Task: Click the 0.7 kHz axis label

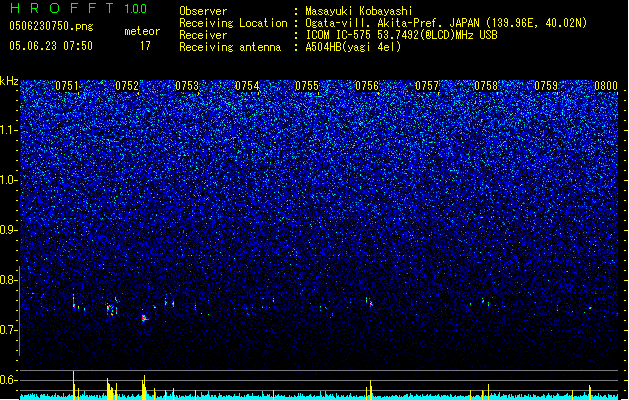Action: 8,330
